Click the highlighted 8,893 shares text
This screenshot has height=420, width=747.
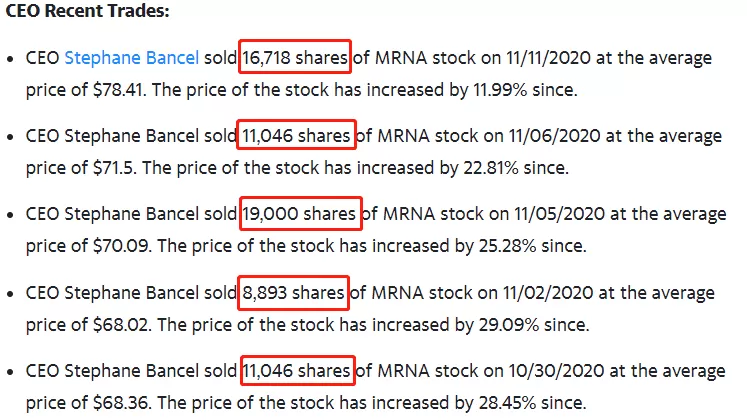[293, 293]
